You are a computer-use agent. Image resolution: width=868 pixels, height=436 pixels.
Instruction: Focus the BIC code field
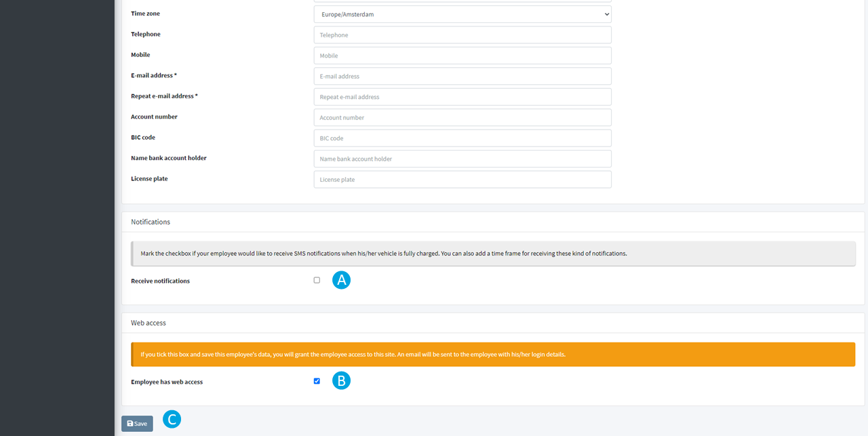pyautogui.click(x=462, y=138)
